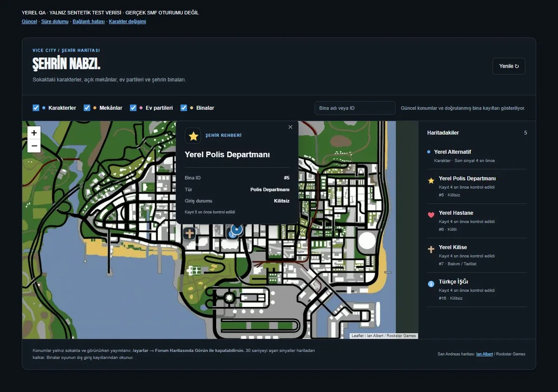The image size is (558, 392).
Task: Click star icon beside Yerel Polis Departmanı list entry
Action: pos(431,181)
